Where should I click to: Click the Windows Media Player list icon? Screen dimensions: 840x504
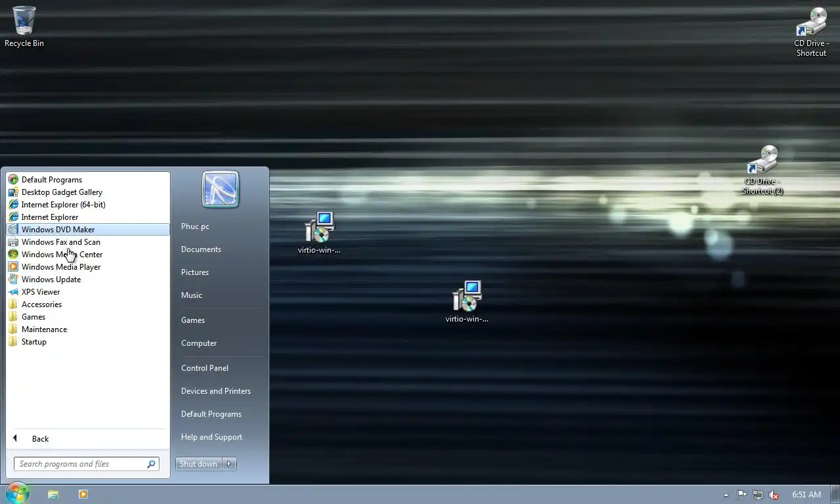[x=13, y=267]
